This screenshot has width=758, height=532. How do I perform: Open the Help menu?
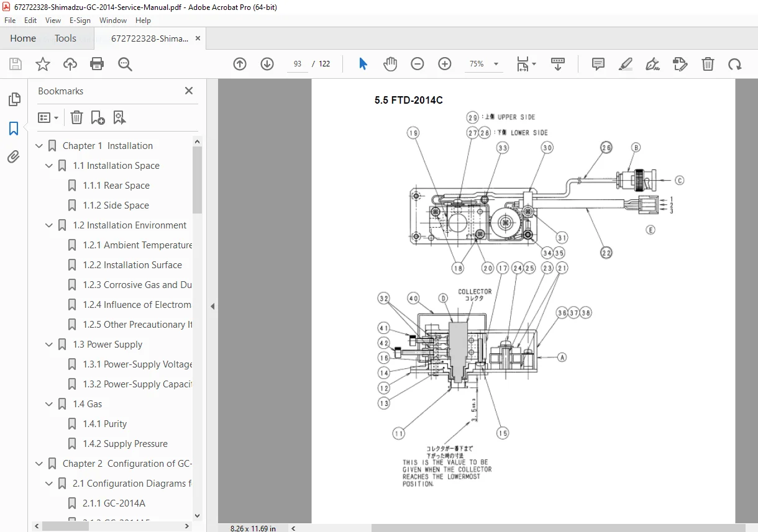point(143,20)
